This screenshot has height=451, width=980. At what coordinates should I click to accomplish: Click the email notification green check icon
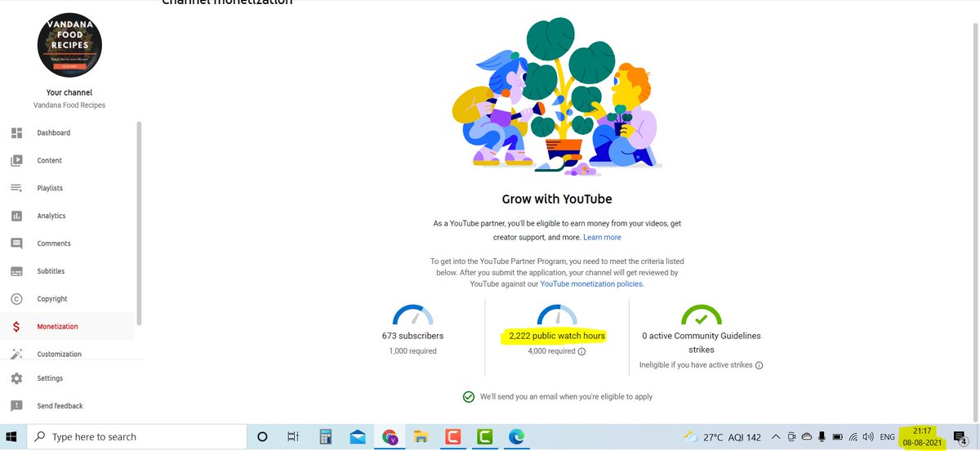click(x=469, y=397)
